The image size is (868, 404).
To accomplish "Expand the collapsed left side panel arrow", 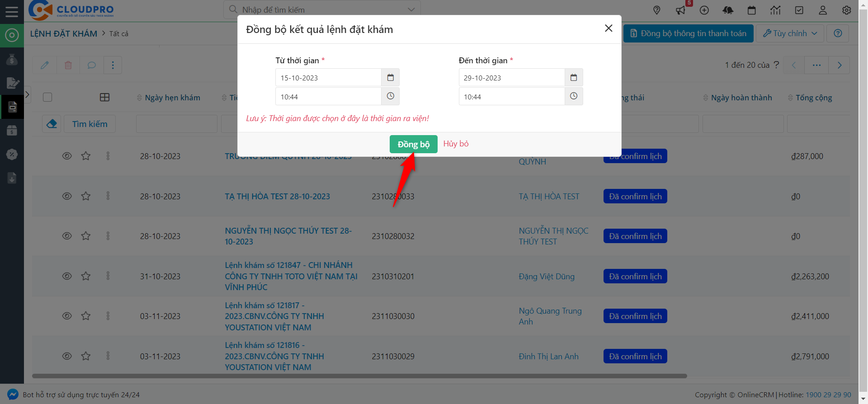I will [27, 94].
